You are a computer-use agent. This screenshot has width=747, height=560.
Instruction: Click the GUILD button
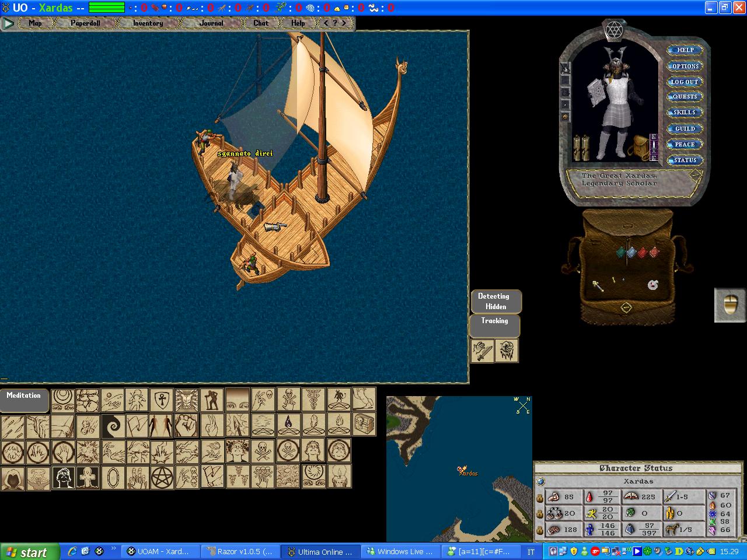click(685, 128)
